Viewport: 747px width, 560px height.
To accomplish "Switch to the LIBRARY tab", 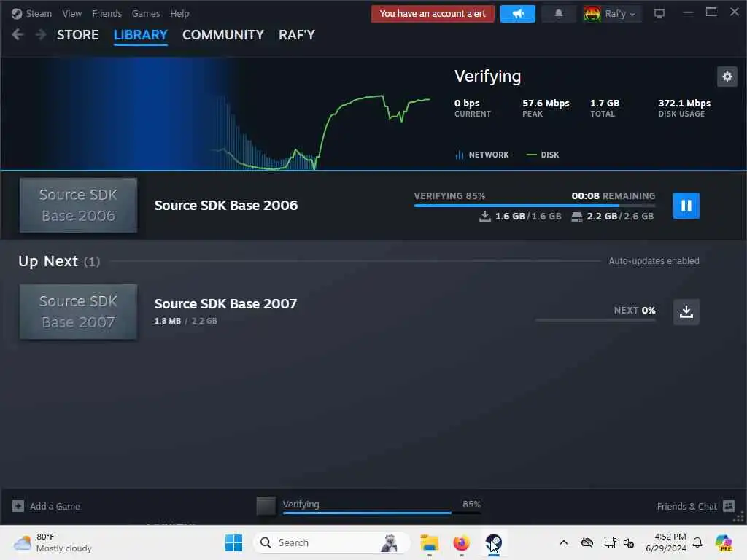I will (x=141, y=35).
